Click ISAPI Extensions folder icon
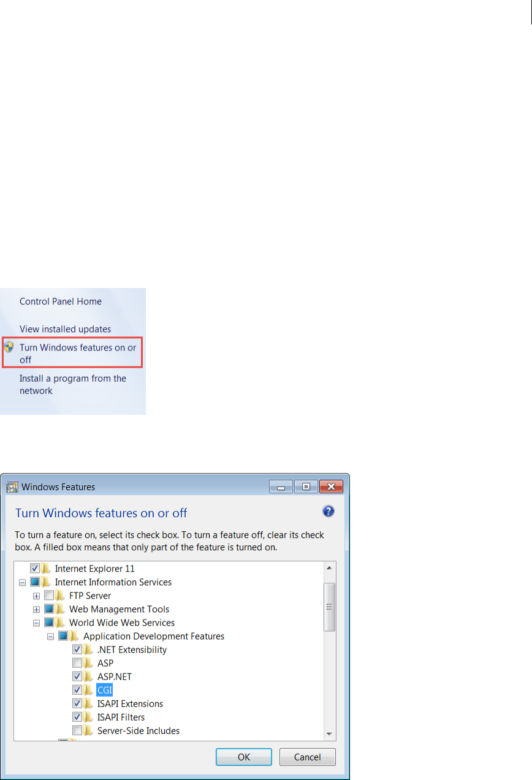Screen dimensions: 532x780 [88, 703]
